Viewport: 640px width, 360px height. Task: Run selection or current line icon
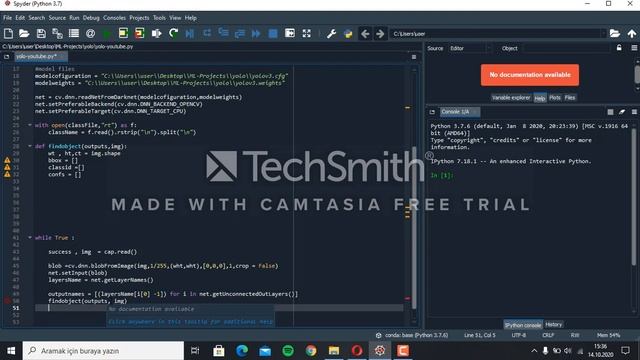tap(156, 33)
